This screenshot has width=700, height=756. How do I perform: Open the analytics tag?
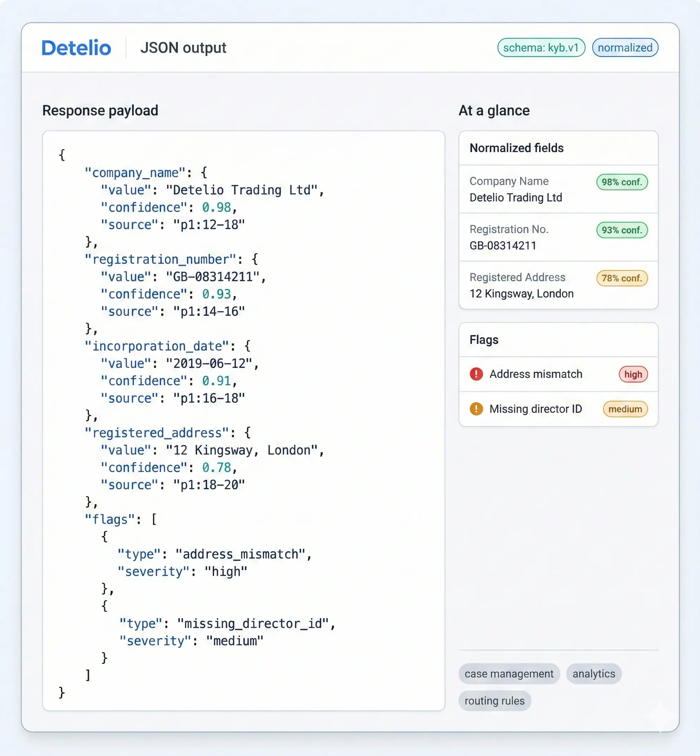coord(594,674)
